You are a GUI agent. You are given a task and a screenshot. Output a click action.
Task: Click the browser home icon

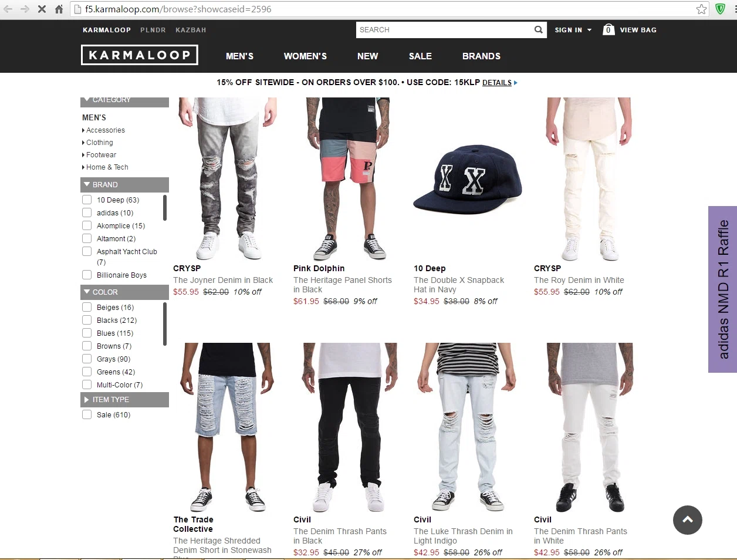tap(59, 9)
